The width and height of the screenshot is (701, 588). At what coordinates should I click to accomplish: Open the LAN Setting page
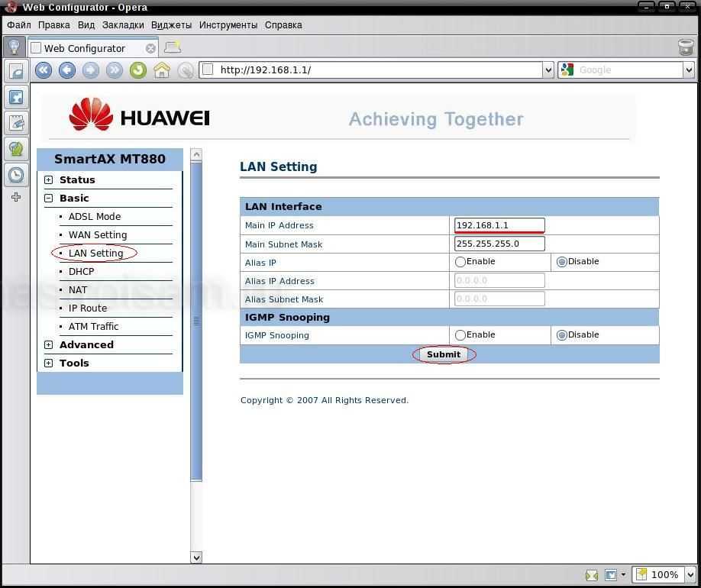[x=95, y=254]
